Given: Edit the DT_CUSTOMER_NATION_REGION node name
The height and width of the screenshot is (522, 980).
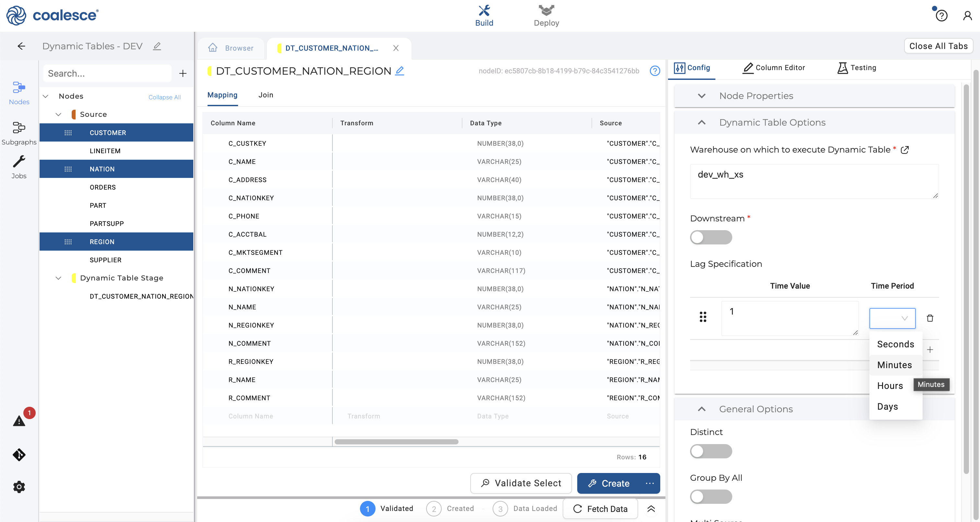Looking at the screenshot, I should (x=400, y=71).
